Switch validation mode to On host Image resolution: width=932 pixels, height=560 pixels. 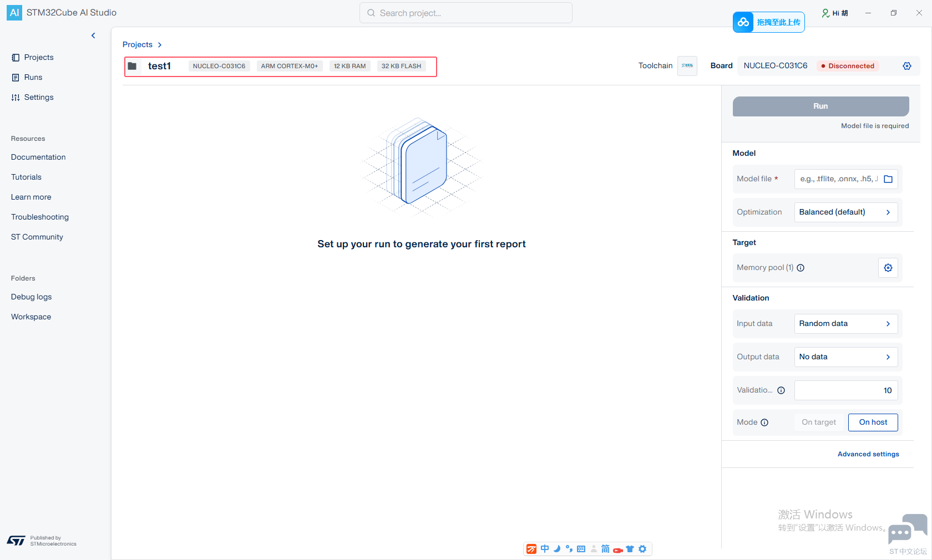(x=873, y=422)
